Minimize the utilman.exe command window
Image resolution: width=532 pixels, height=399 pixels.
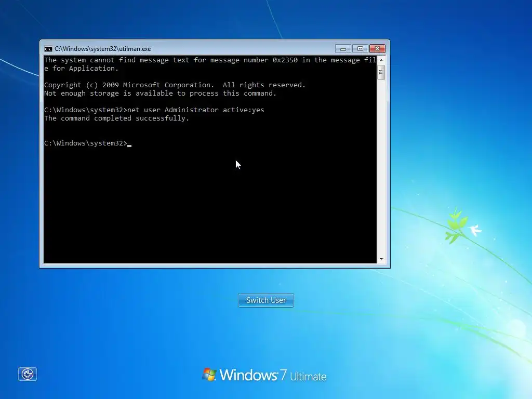tap(343, 49)
